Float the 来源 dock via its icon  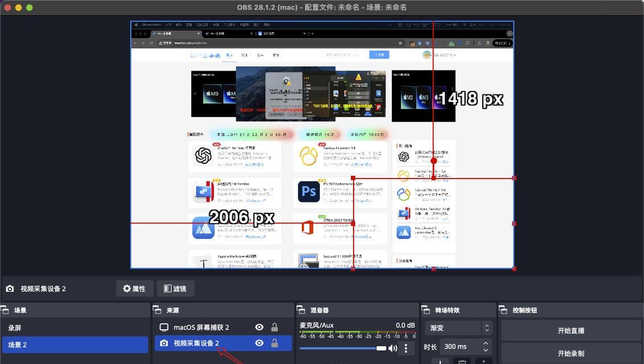click(x=157, y=310)
